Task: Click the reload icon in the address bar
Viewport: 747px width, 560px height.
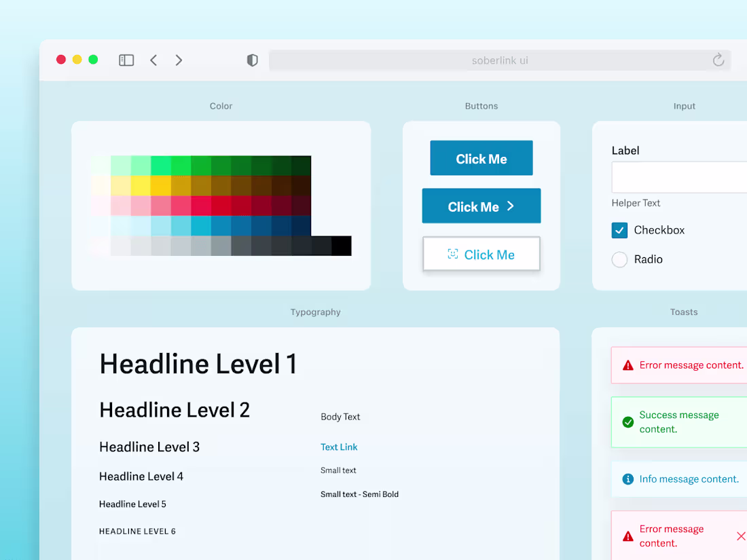Action: pos(718,60)
